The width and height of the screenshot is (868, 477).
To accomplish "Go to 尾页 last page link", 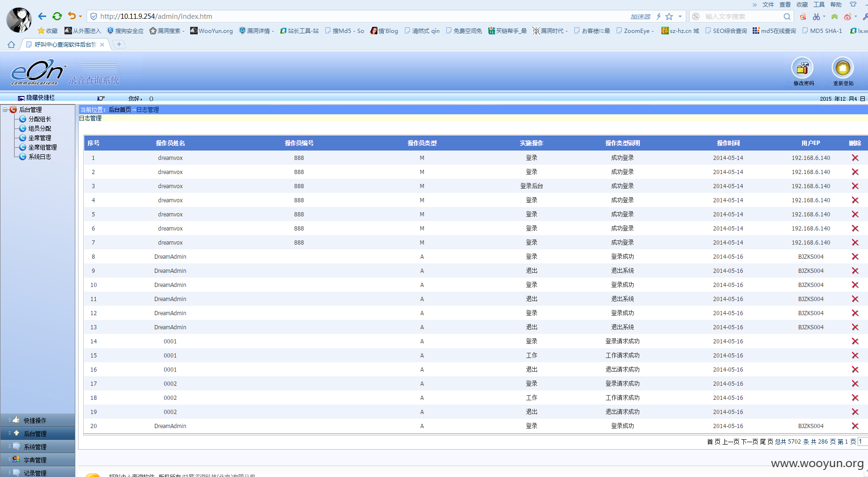I will click(x=766, y=442).
